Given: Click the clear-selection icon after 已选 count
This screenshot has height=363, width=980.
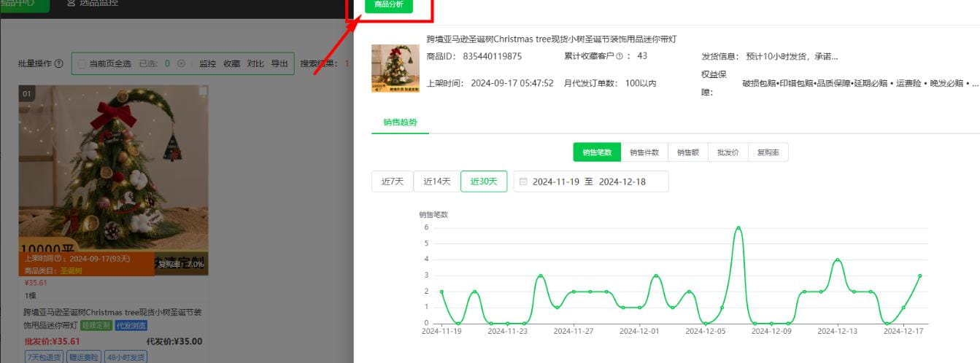Looking at the screenshot, I should (182, 63).
